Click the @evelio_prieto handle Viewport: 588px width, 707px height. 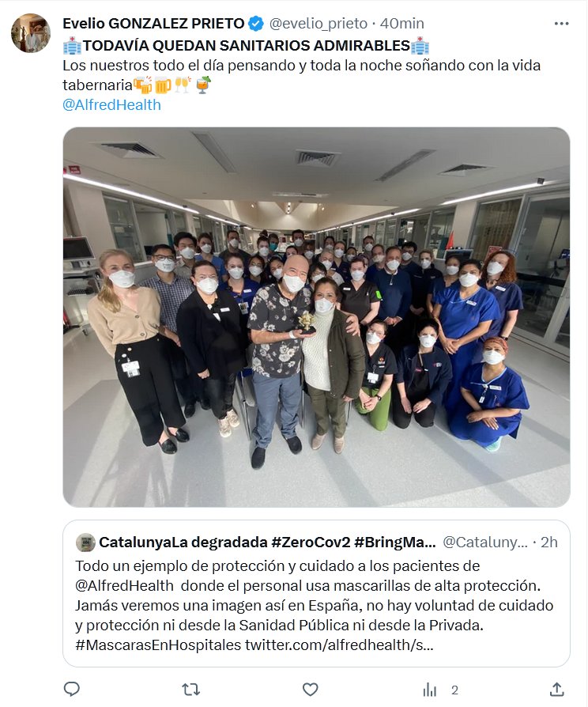[x=318, y=24]
